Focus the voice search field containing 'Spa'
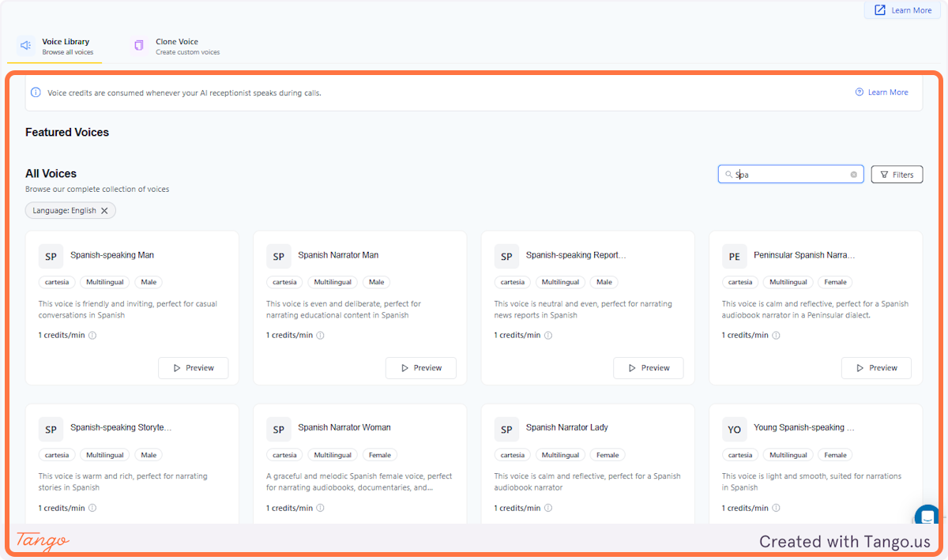This screenshot has height=560, width=948. (x=791, y=175)
